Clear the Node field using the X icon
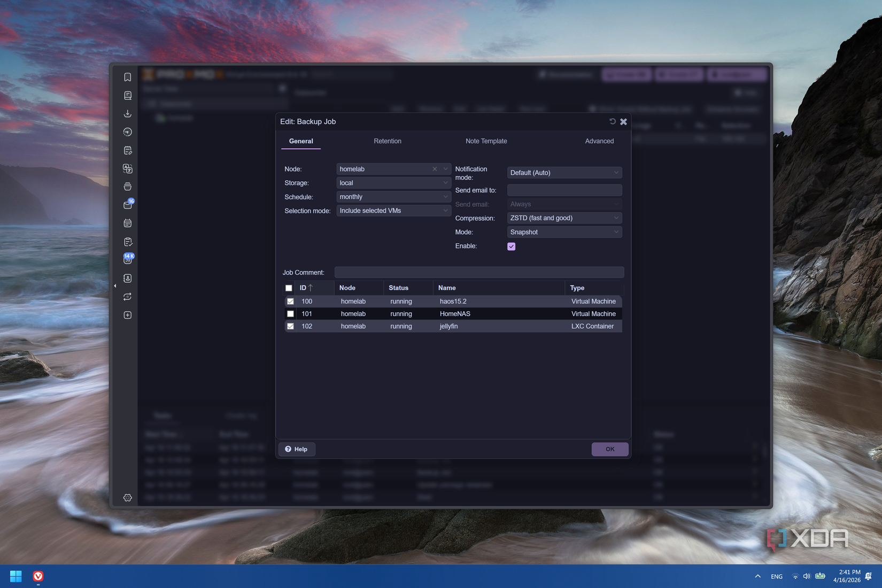The image size is (882, 588). (x=434, y=169)
